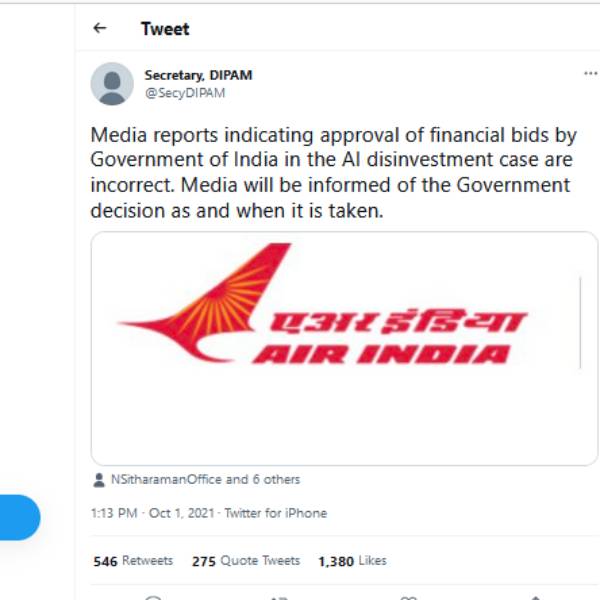Viewport: 600px width, 600px height.
Task: Click the Tweet page heading
Action: [x=165, y=28]
